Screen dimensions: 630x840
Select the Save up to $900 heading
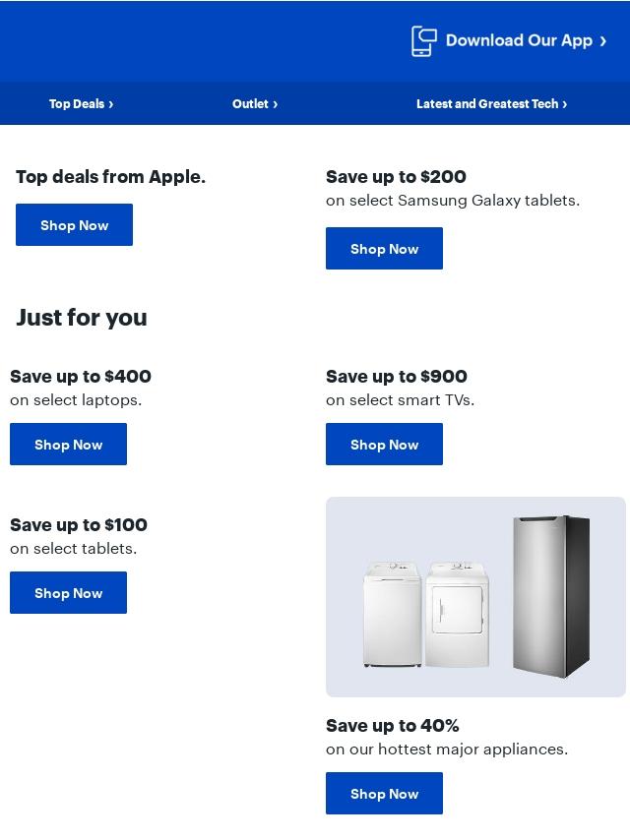coord(397,376)
